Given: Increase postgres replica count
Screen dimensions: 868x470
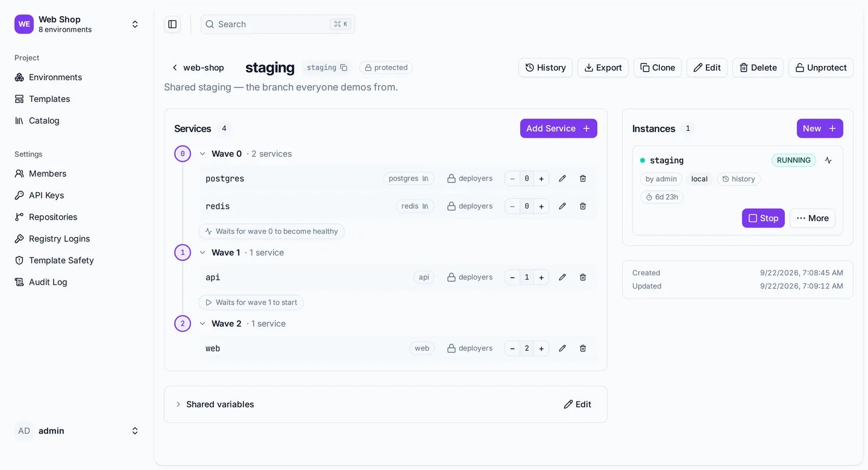Looking at the screenshot, I should 541,178.
